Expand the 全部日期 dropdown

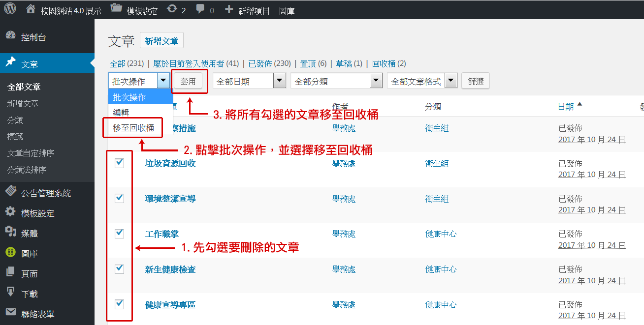(x=249, y=81)
